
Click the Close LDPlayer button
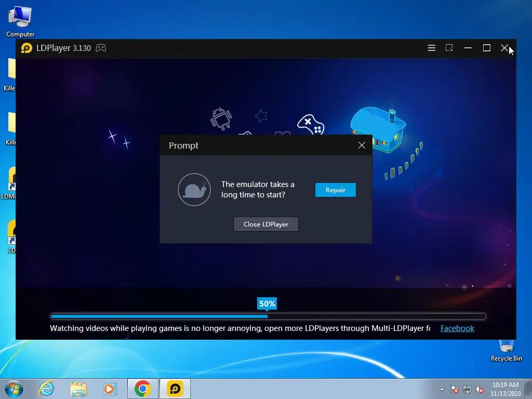click(x=265, y=224)
